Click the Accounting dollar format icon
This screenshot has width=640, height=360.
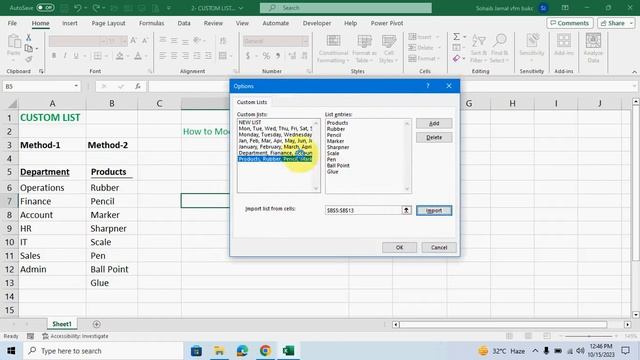[x=248, y=56]
